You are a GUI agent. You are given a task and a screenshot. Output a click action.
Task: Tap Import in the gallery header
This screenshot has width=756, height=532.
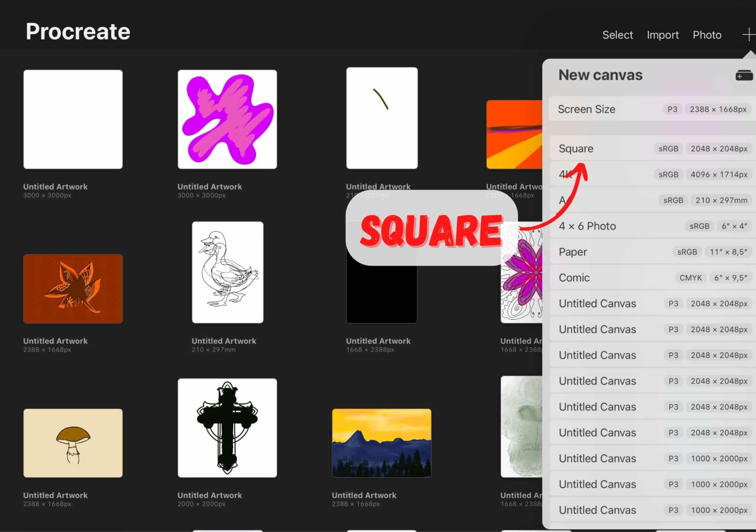[x=663, y=35]
